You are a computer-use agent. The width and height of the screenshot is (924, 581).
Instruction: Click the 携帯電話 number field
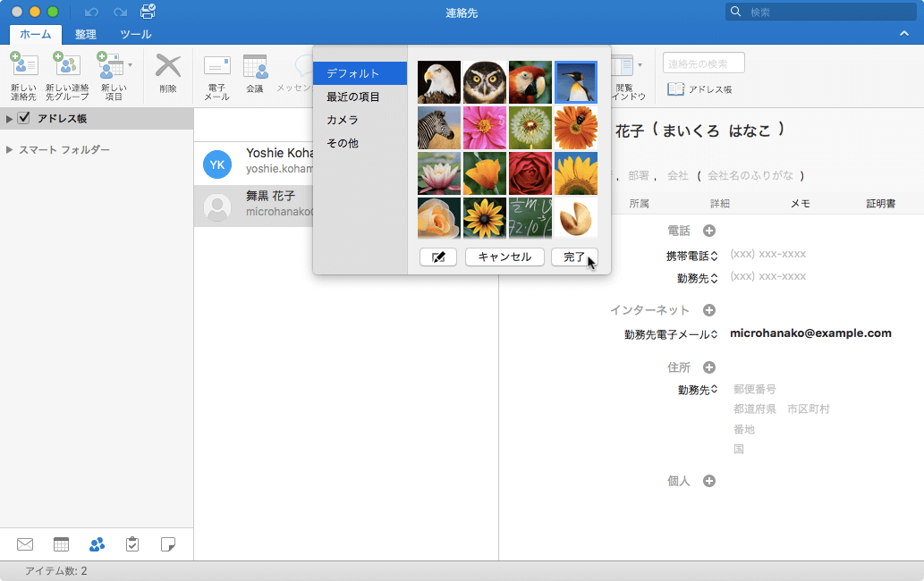coord(767,254)
